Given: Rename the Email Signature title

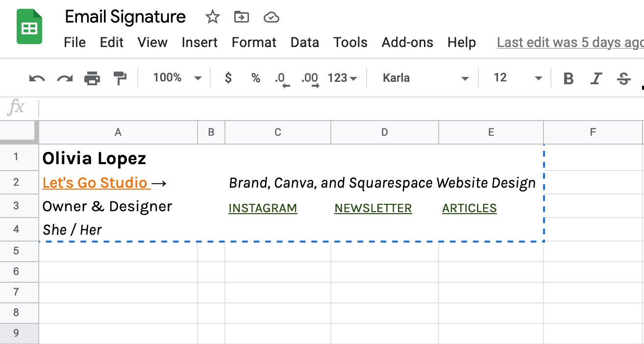Looking at the screenshot, I should (x=125, y=17).
